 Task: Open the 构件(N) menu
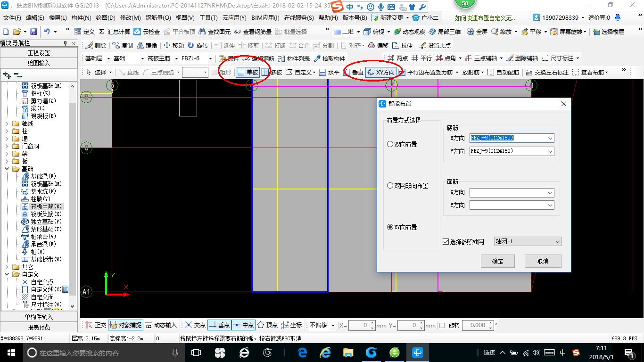(82, 17)
